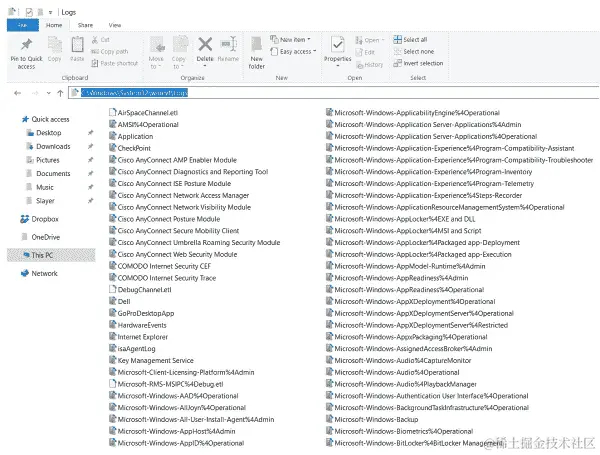Open the Easy access dropdown
The image size is (600, 455).
pyautogui.click(x=293, y=51)
